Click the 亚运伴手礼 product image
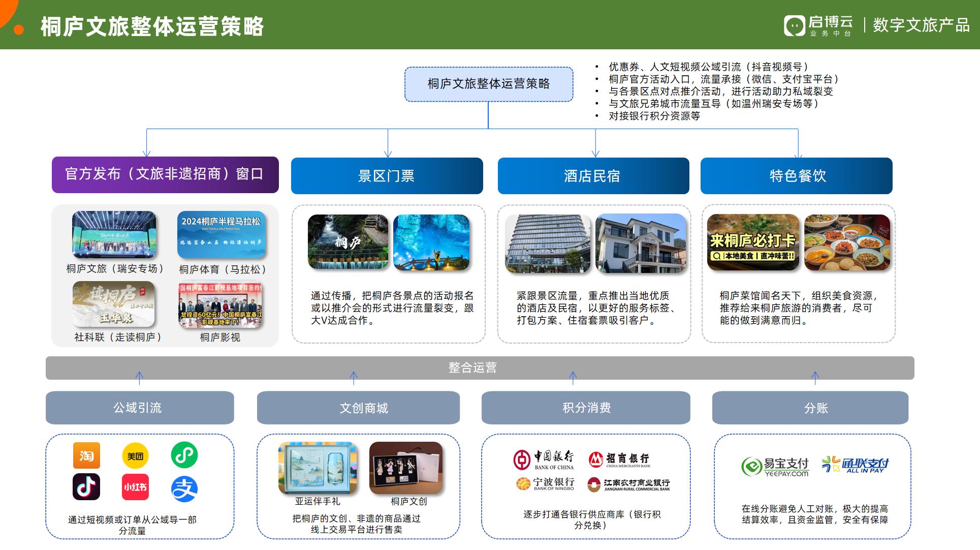Viewport: 980px width, 550px height. pyautogui.click(x=318, y=468)
